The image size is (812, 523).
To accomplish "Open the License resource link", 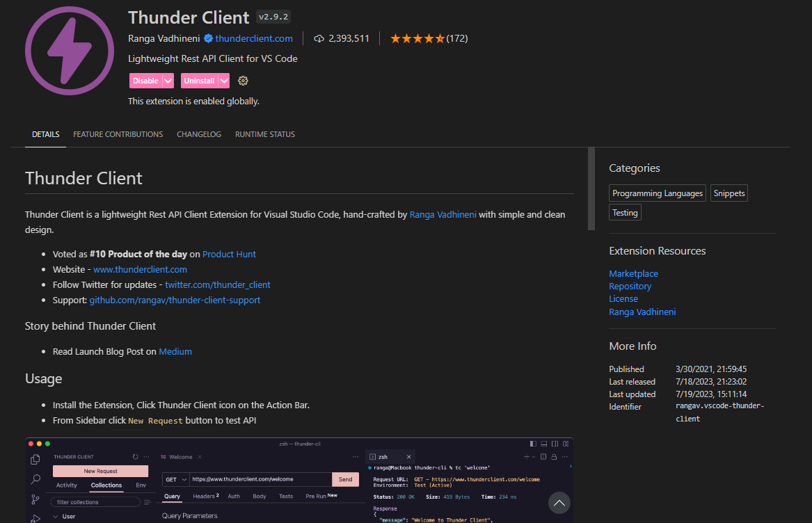I will point(623,299).
